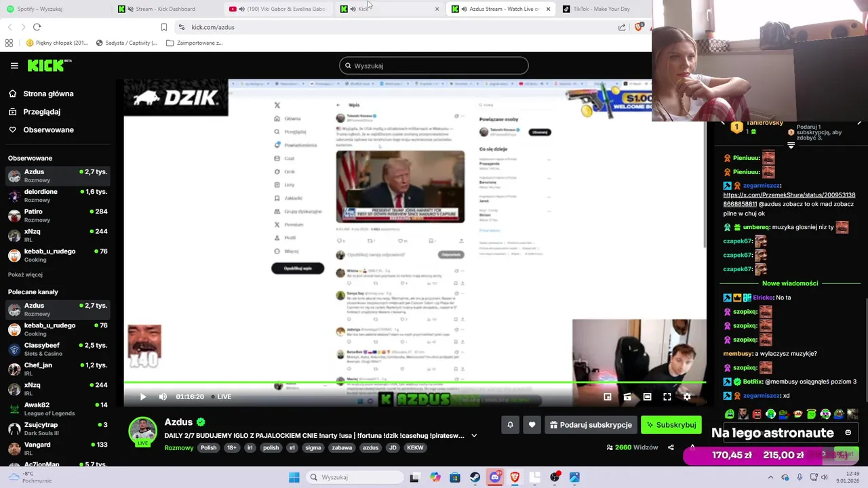Focus the Kick Wyszukaj search field
This screenshot has height=488, width=868.
[434, 66]
